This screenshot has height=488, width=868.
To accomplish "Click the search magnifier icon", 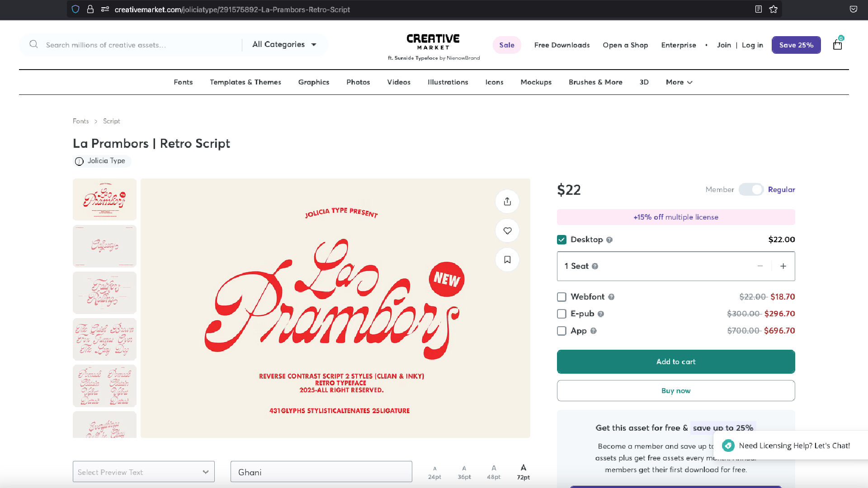I will 33,44.
